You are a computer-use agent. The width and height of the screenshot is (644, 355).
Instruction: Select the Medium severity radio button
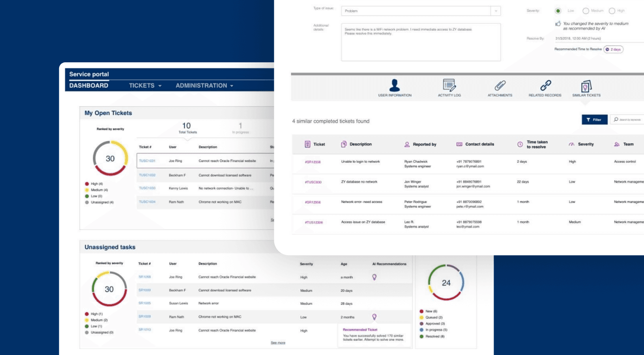(x=586, y=11)
